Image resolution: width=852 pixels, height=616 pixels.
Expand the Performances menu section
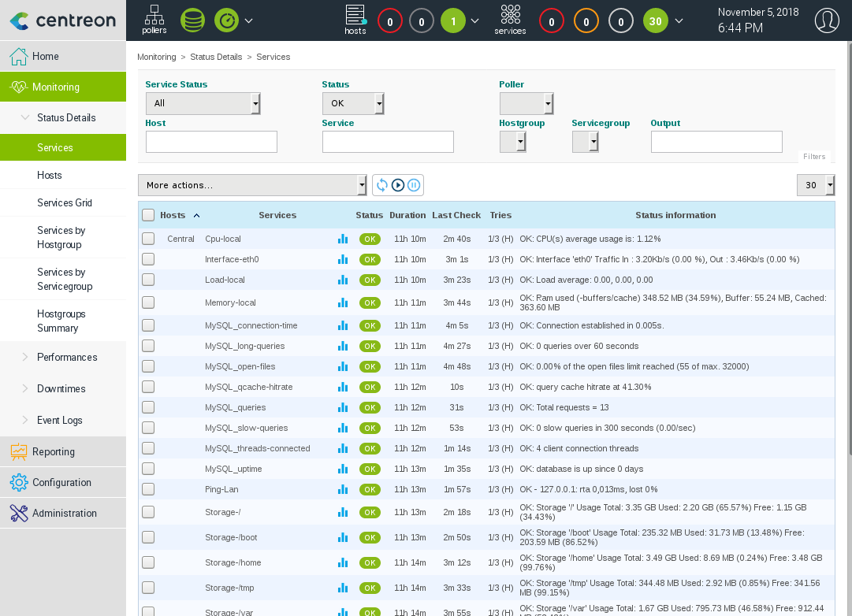point(66,357)
